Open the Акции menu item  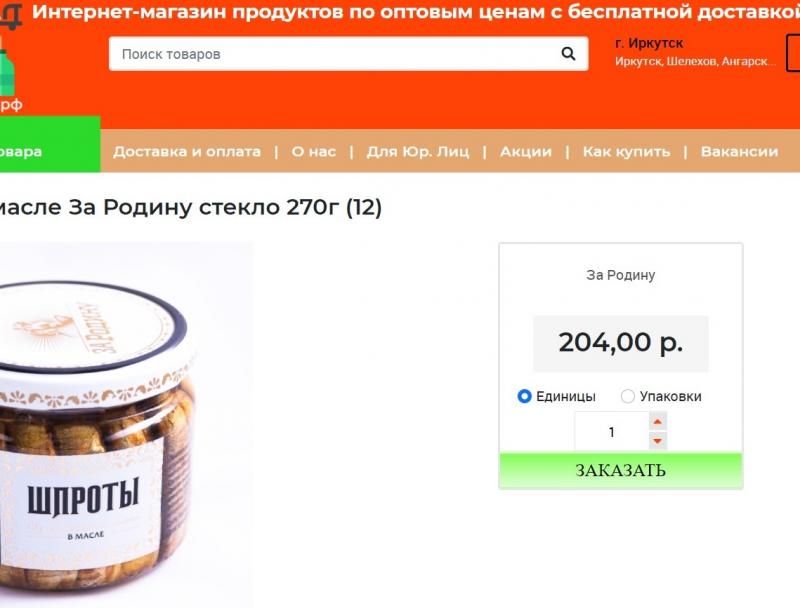pyautogui.click(x=526, y=151)
